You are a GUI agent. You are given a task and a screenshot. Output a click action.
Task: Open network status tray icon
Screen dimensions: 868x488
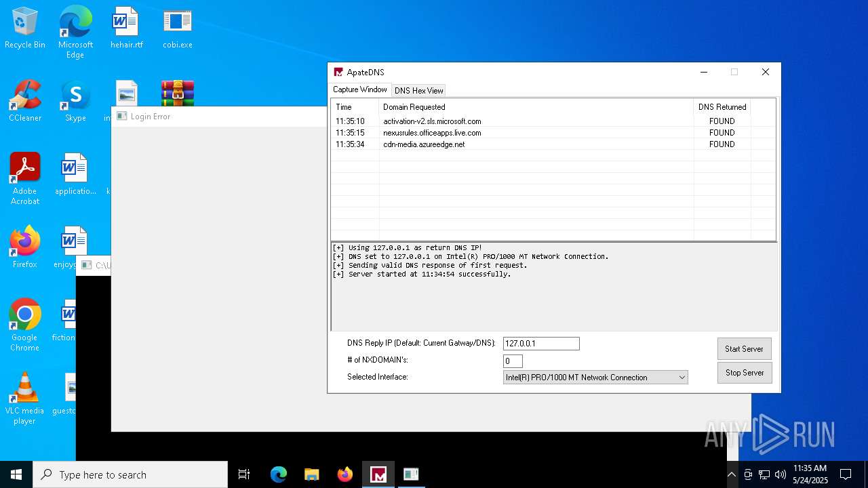point(764,474)
